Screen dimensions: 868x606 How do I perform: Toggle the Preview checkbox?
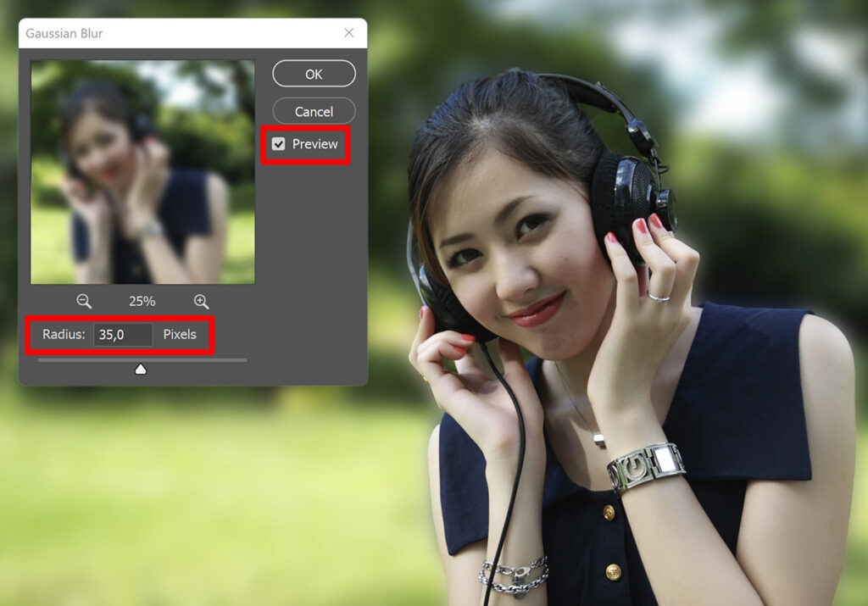278,144
